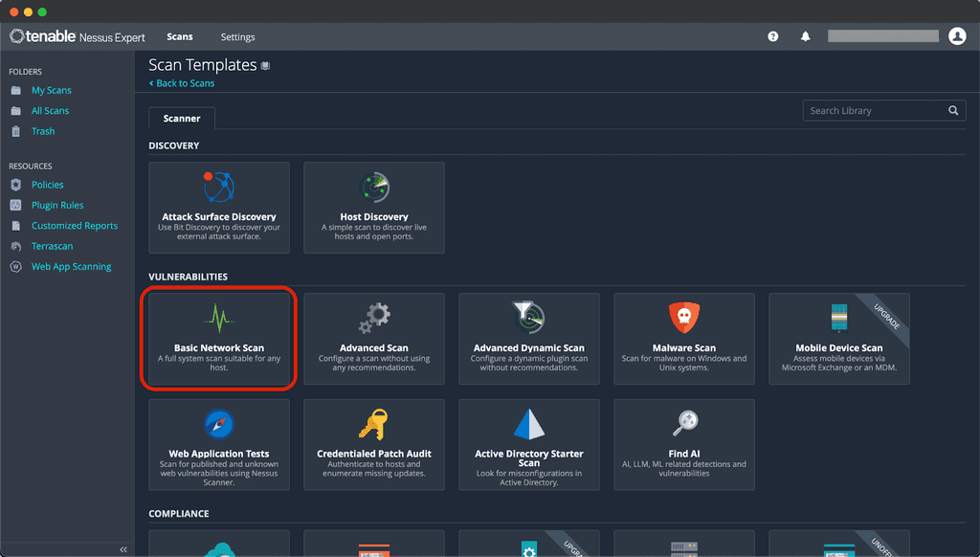Click inside the Search Library field

coord(871,110)
